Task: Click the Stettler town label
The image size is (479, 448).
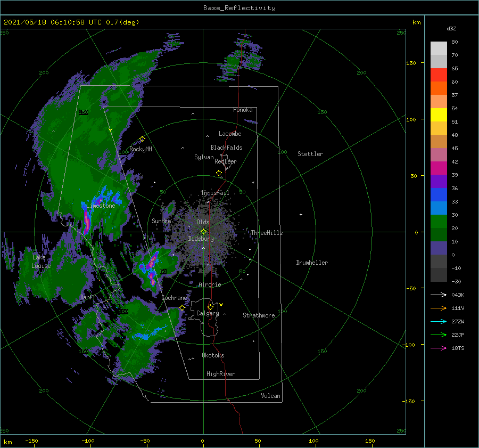Action: (310, 154)
